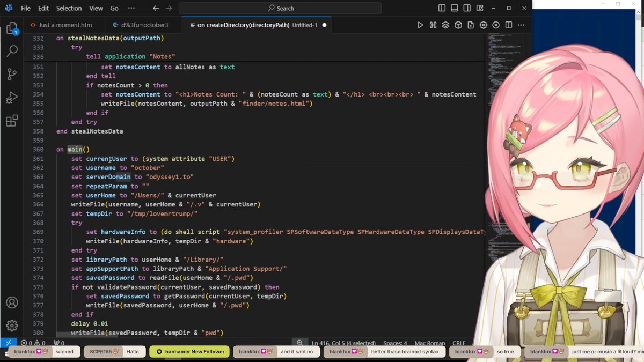Switch to the Just a moment.htm tab
644x362 pixels.
tap(64, 25)
